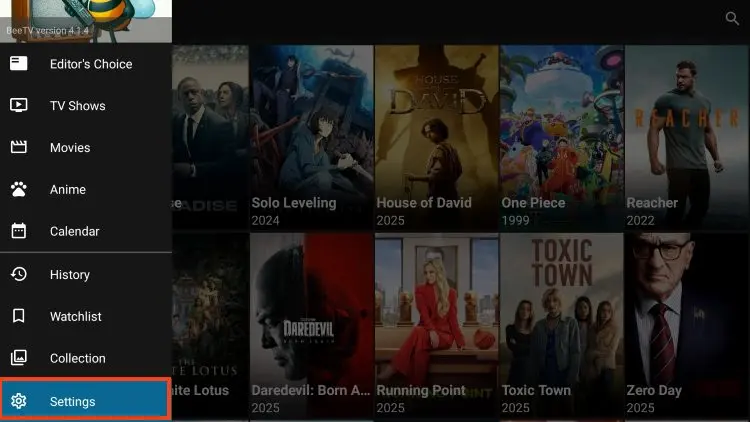Screen dimensions: 750x422
Task: Open Daredevil: Born Again poster
Action: point(311,325)
